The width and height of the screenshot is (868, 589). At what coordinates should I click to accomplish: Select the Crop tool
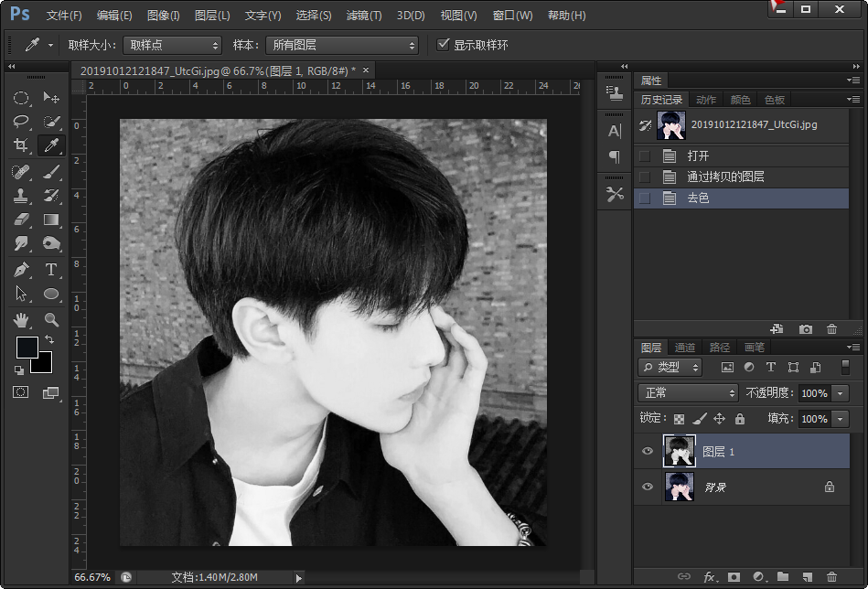pyautogui.click(x=21, y=145)
